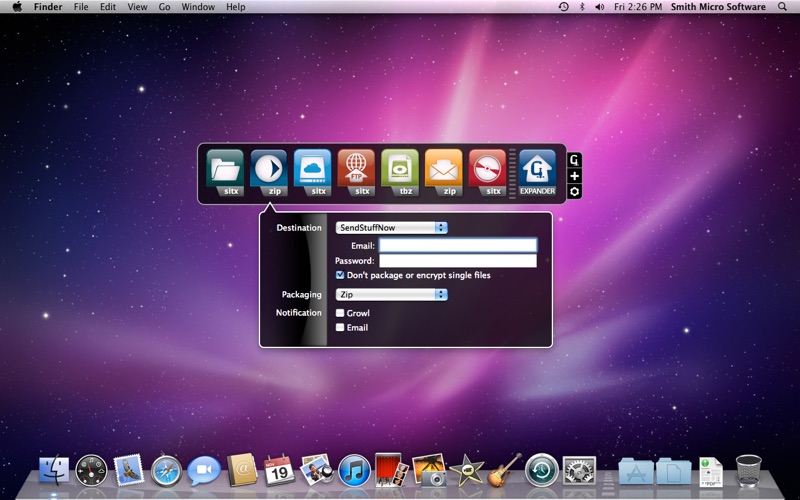Open the File menu

pyautogui.click(x=81, y=7)
